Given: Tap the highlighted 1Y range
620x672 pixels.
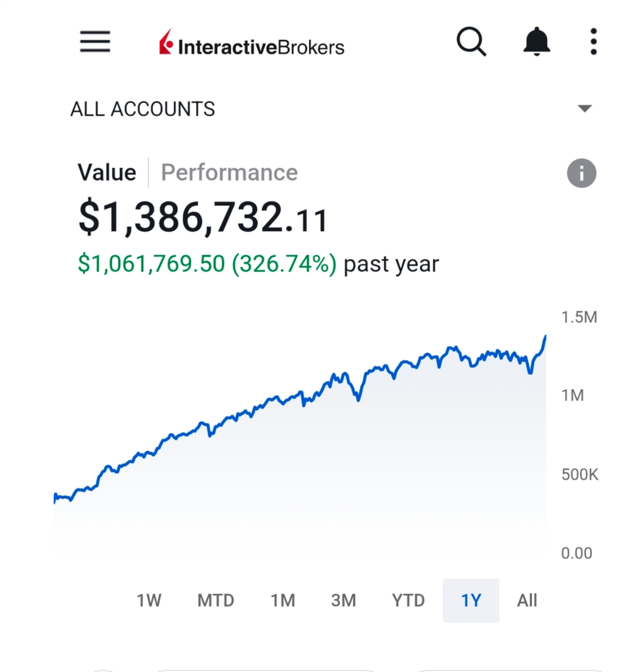Looking at the screenshot, I should [x=471, y=600].
